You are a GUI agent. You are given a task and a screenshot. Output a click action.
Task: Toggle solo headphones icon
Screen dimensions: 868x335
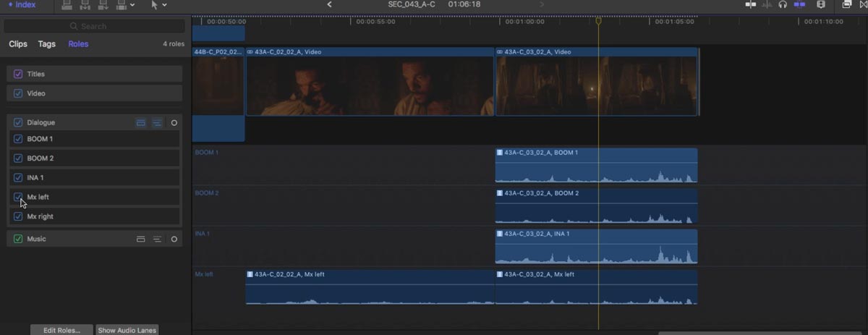(783, 4)
